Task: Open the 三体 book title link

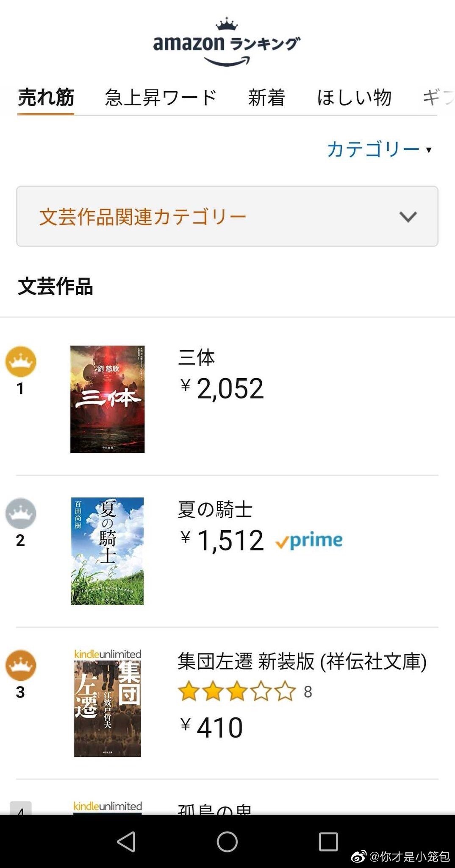Action: (x=197, y=357)
